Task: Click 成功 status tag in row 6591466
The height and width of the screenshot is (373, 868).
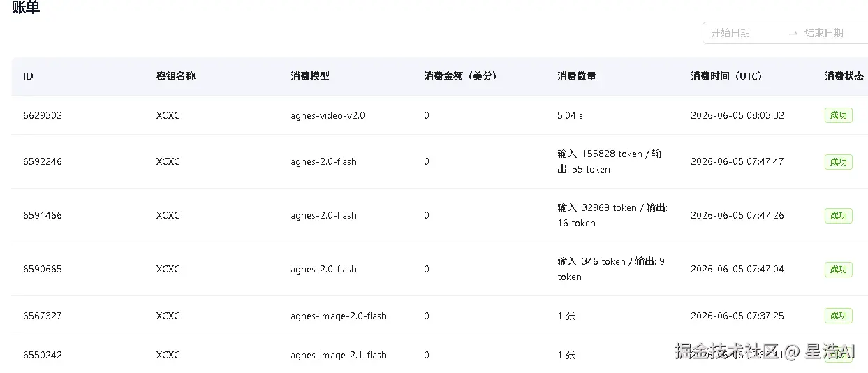Action: pyautogui.click(x=838, y=216)
